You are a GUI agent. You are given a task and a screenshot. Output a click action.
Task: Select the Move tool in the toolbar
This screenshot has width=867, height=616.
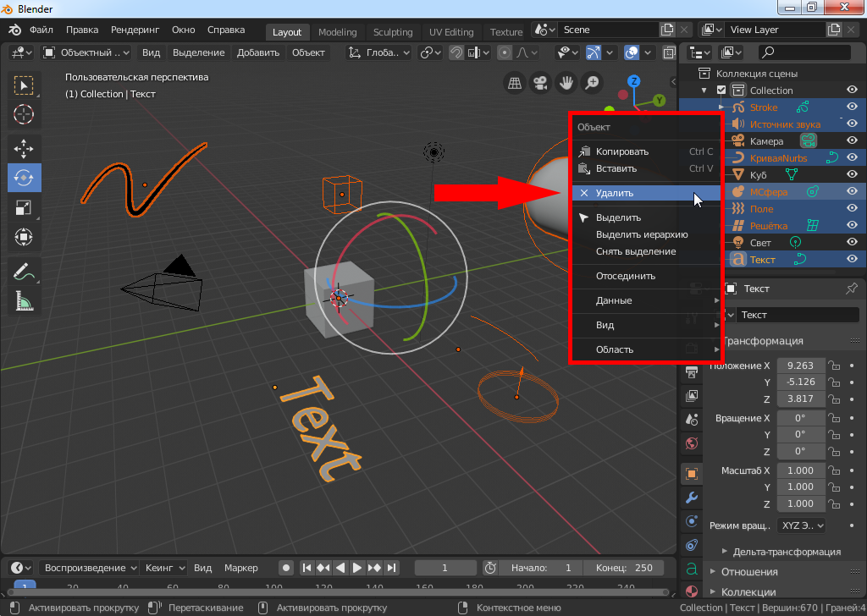[24, 148]
